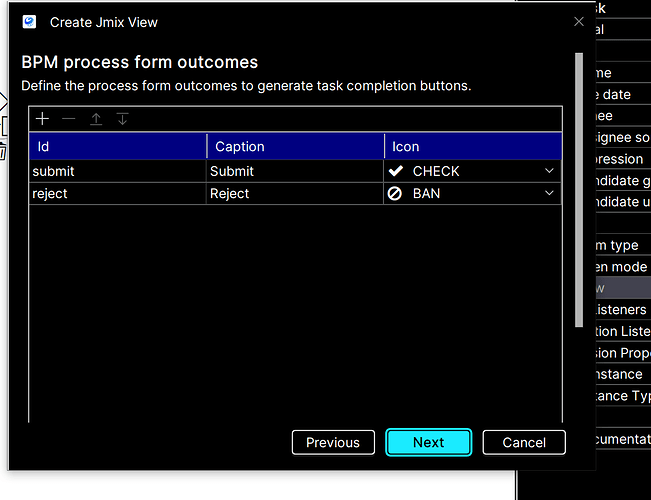Proceed with the Next button
The height and width of the screenshot is (500, 651).
tap(428, 442)
